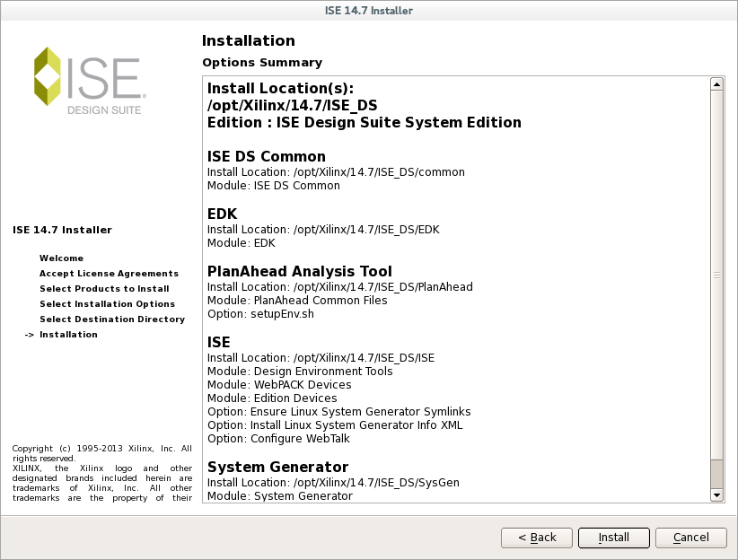The image size is (738, 560).
Task: Click the ISE 14.7 Installer sidebar title
Action: tap(62, 230)
